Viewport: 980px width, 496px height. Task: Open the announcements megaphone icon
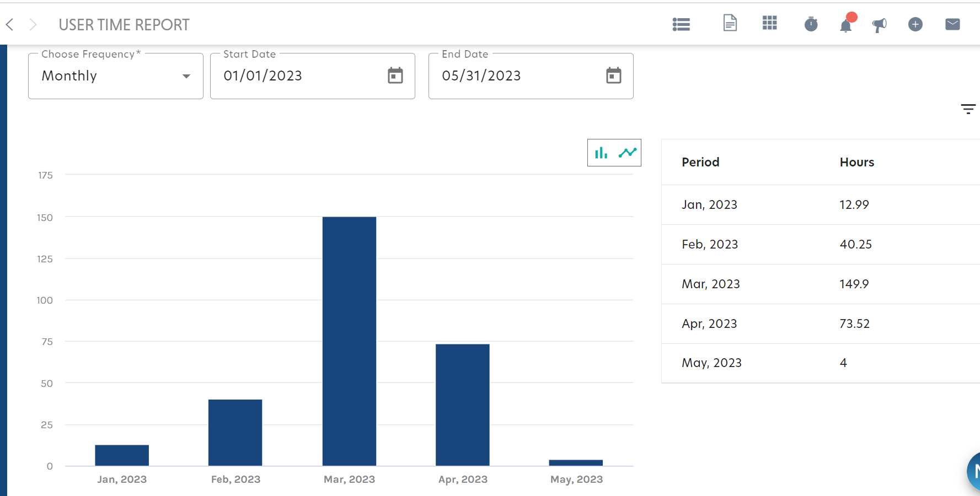pyautogui.click(x=879, y=25)
